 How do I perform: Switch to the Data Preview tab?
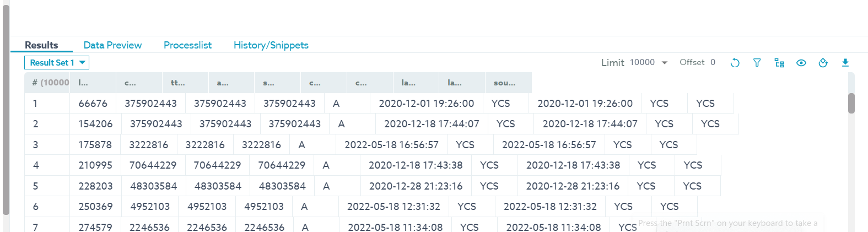[112, 45]
